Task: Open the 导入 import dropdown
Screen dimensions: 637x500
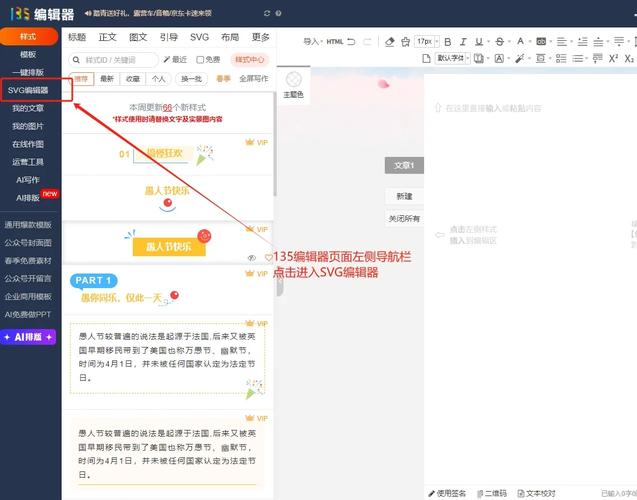Action: pyautogui.click(x=313, y=42)
